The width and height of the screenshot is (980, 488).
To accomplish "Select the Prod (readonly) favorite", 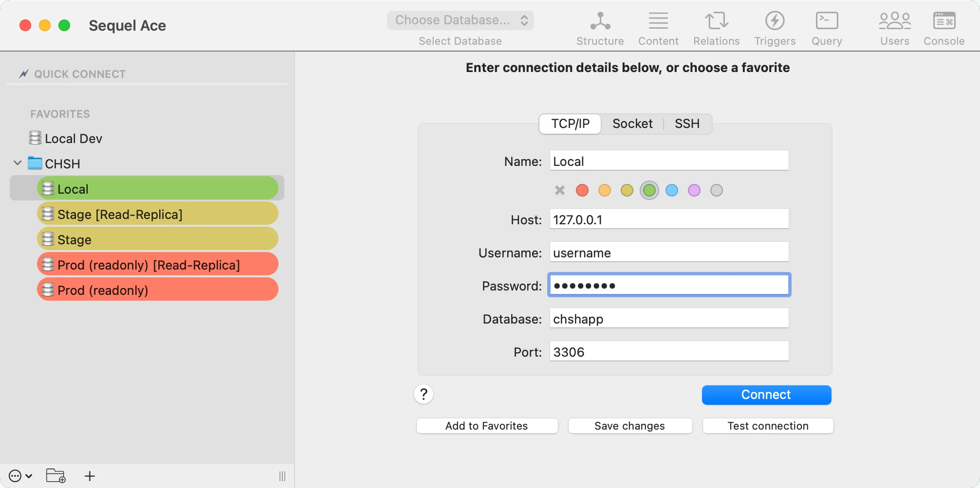I will [157, 289].
